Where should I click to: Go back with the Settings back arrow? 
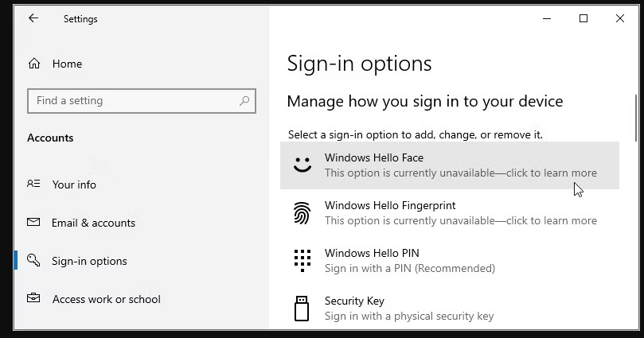(x=33, y=18)
